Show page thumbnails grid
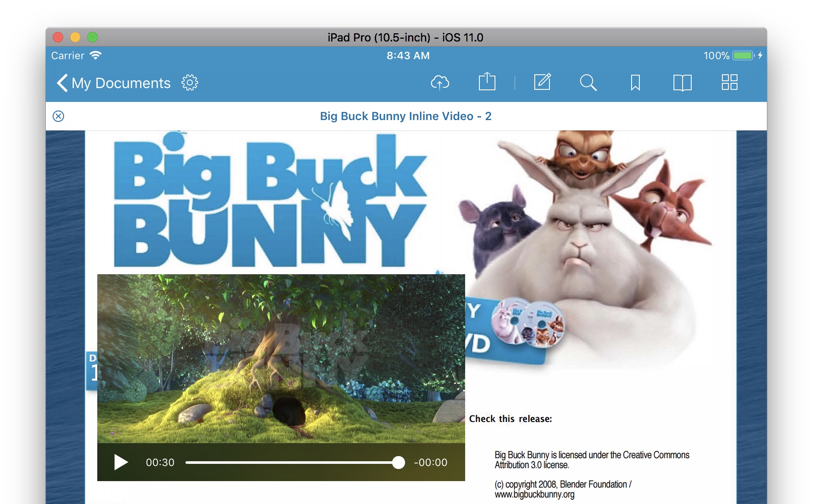814x504 pixels. click(729, 82)
